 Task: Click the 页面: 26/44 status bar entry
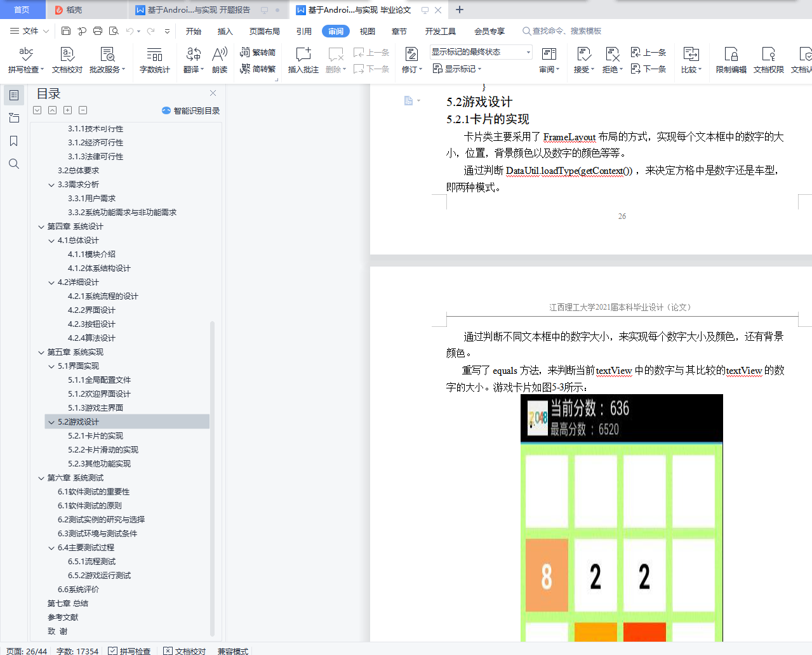click(x=27, y=651)
